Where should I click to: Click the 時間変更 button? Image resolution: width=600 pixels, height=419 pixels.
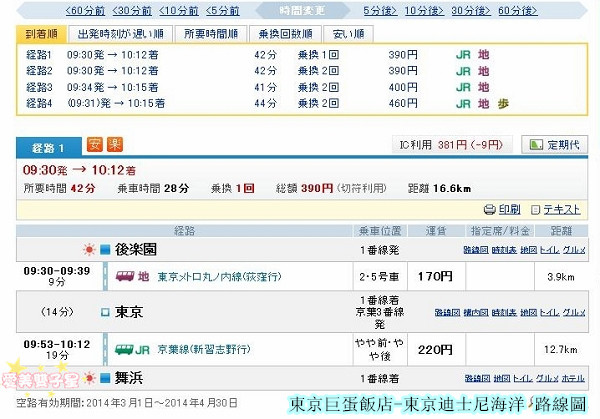coord(302,11)
